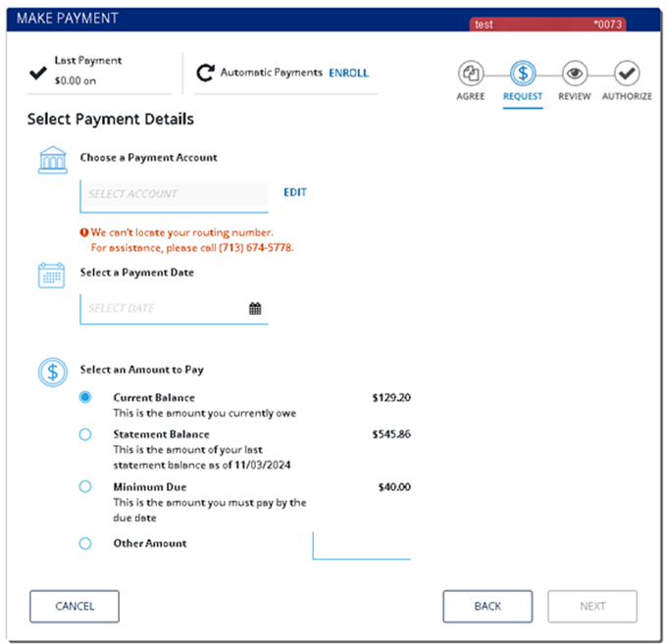Click the REQUEST step label

(x=523, y=96)
